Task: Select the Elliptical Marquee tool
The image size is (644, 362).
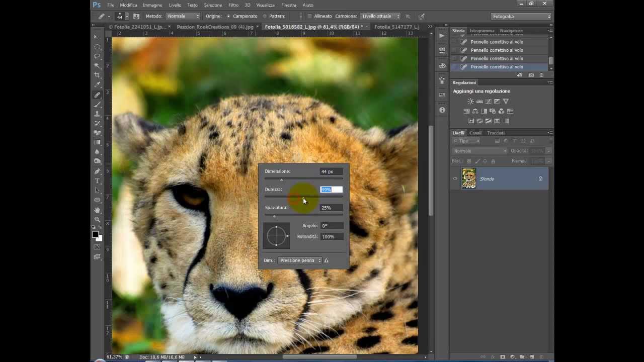Action: tap(97, 47)
